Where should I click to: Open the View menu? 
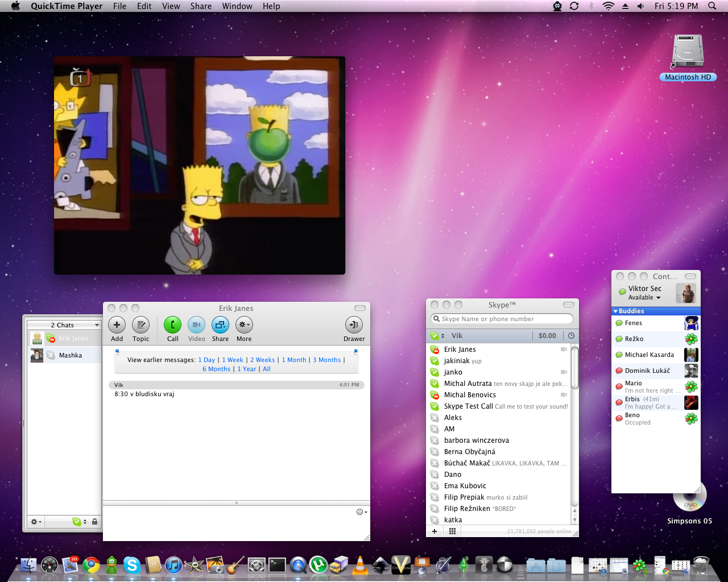pos(171,6)
